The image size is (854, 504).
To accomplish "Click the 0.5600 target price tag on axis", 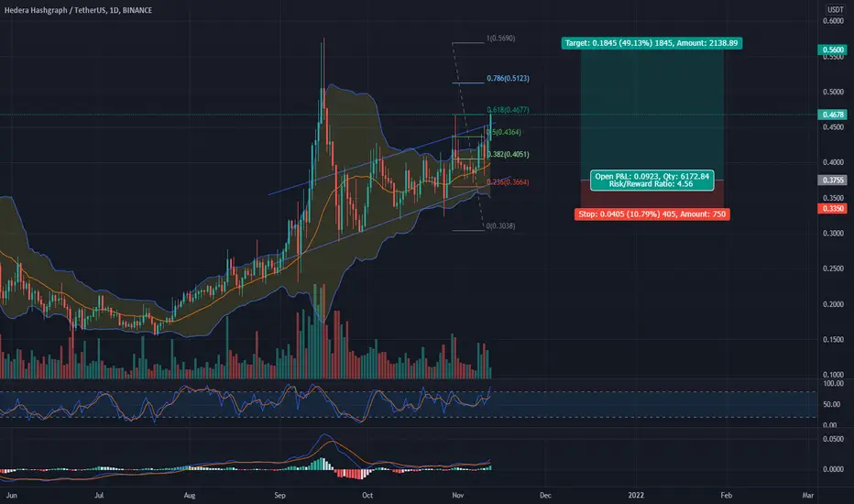I will tap(833, 49).
